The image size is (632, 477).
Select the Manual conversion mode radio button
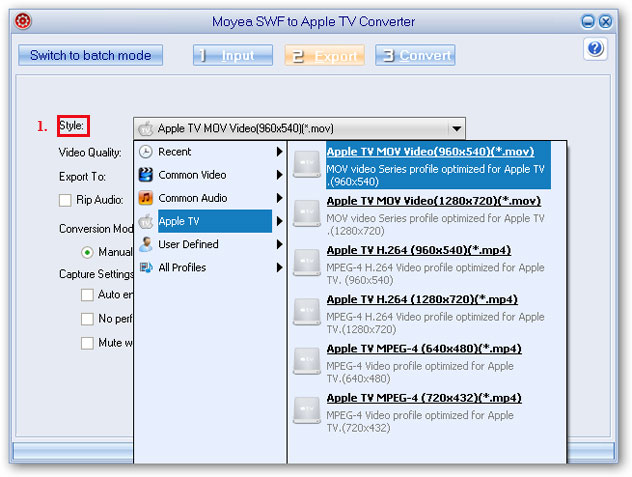[x=87, y=252]
